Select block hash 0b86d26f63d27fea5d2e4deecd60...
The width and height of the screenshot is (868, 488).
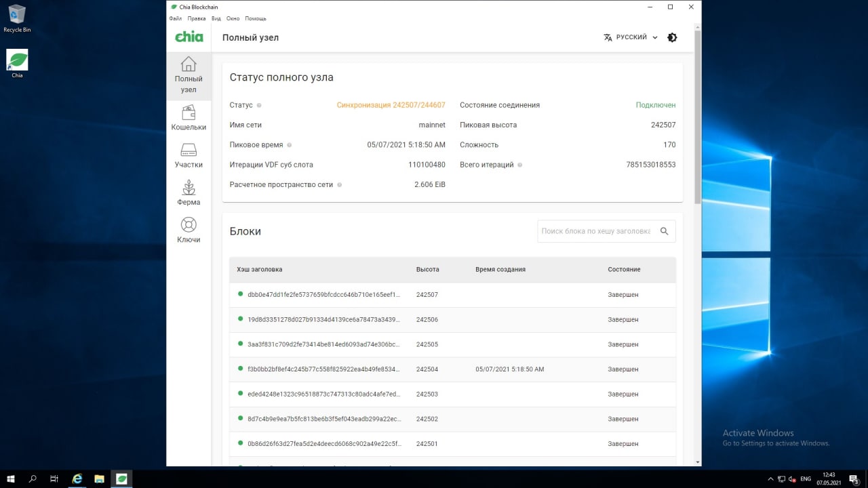323,444
